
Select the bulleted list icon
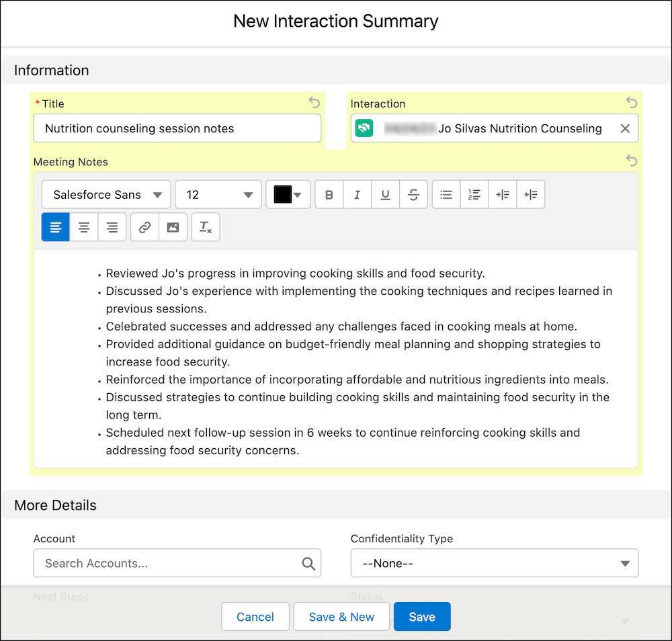click(446, 194)
